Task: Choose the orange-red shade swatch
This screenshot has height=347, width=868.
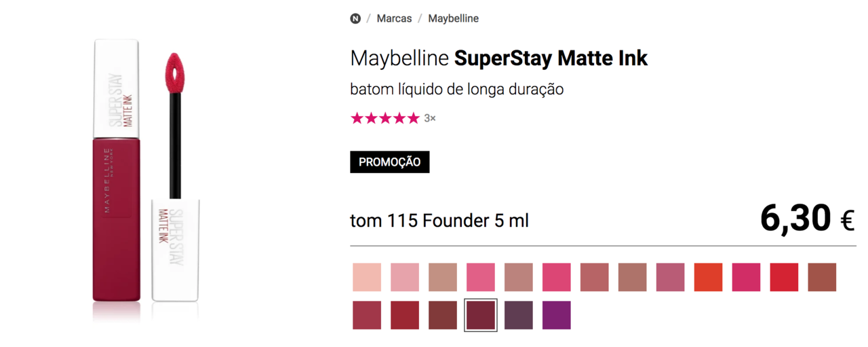Action: [708, 277]
